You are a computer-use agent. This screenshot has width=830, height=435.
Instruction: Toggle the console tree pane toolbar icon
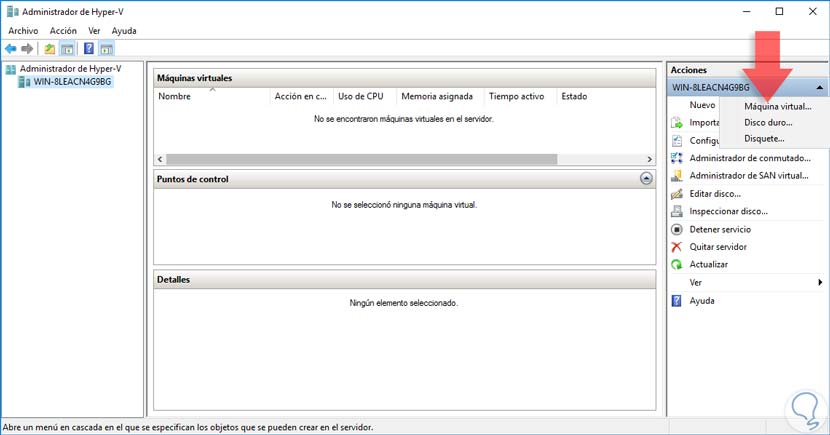[67, 49]
